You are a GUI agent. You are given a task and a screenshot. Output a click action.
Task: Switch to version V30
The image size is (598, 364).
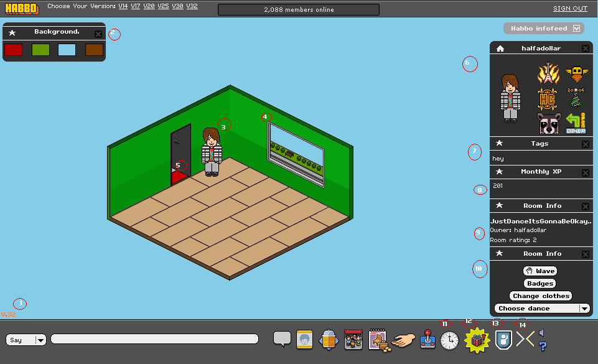point(177,6)
